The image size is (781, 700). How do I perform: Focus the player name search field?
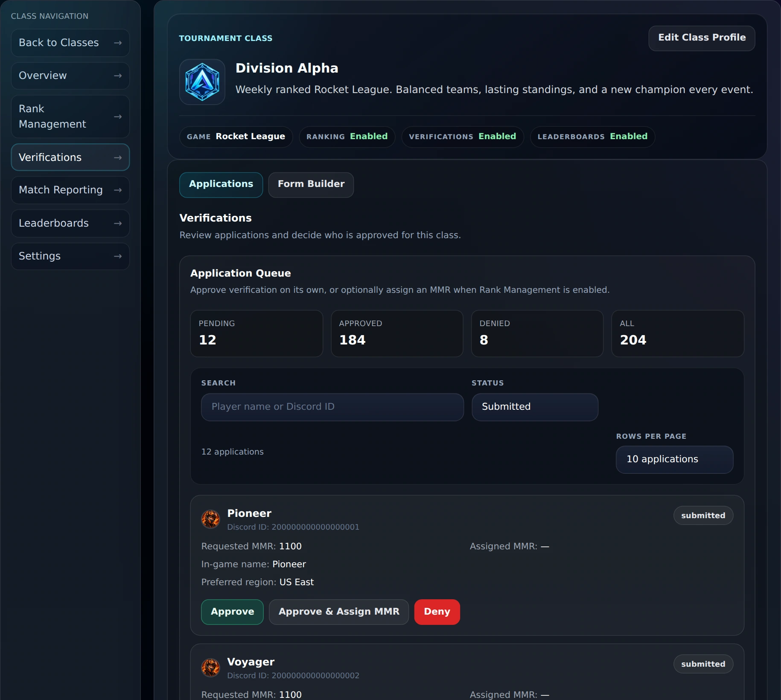pyautogui.click(x=332, y=407)
